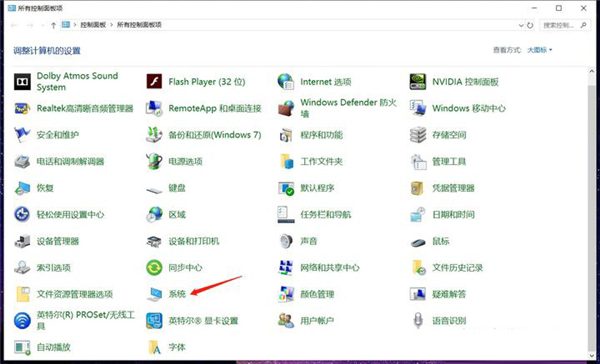Image resolution: width=600 pixels, height=364 pixels.
Task: Open the NVIDIA 控制面板 icon
Action: (418, 82)
